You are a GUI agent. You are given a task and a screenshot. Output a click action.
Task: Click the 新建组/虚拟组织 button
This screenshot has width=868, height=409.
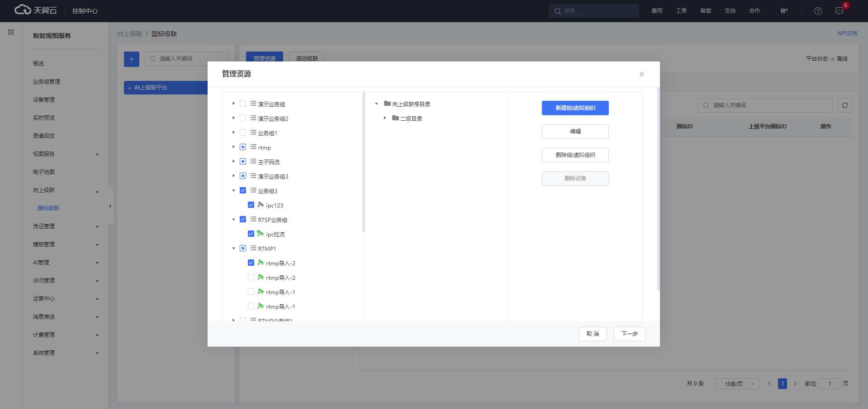click(x=575, y=108)
